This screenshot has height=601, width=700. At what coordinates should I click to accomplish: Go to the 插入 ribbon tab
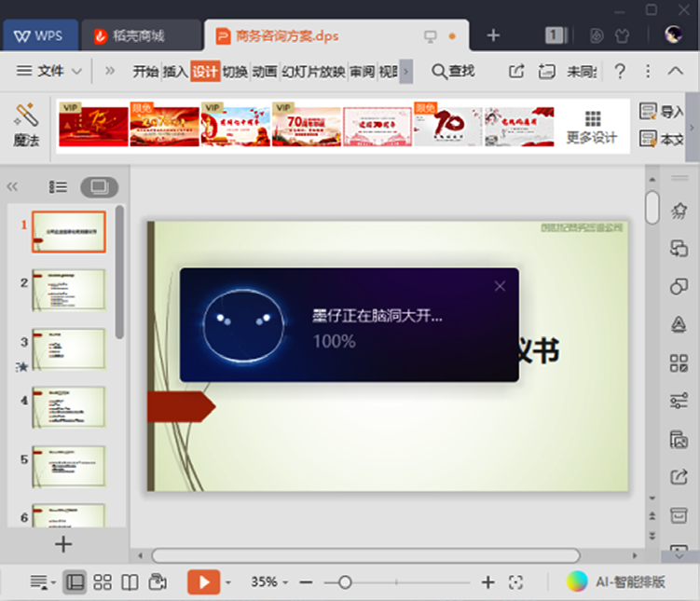point(175,72)
